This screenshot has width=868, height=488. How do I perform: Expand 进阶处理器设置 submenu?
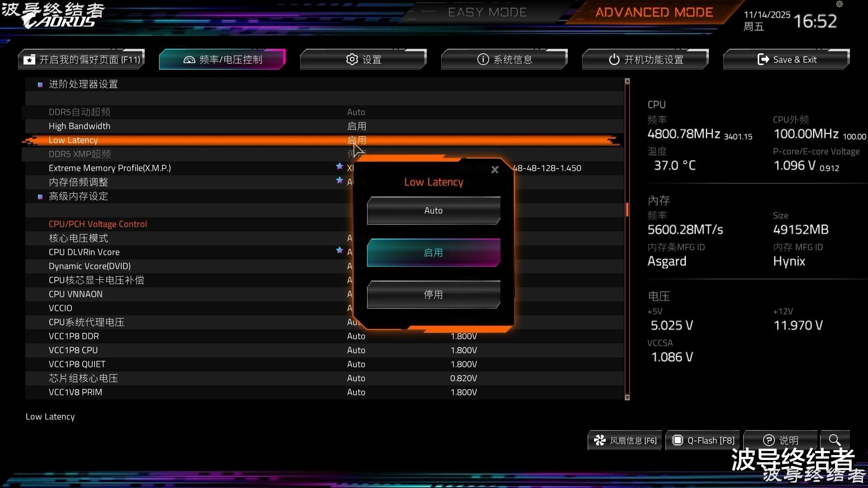point(83,84)
